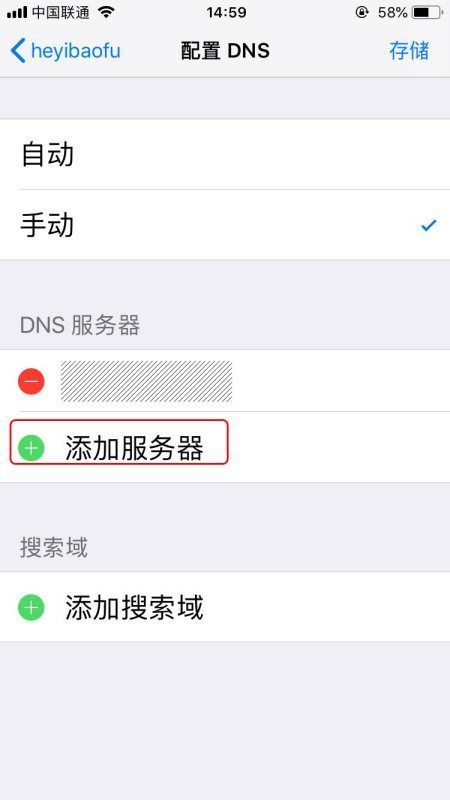The image size is (450, 800).
Task: Select the 手动 DNS option
Action: click(x=225, y=225)
